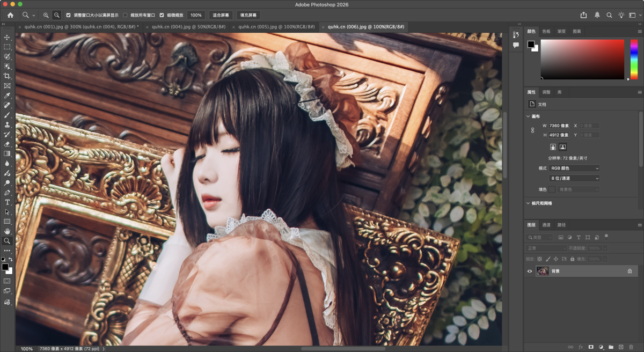Toggle the width-height link chain icon
Image resolution: width=644 pixels, height=352 pixels.
533,130
